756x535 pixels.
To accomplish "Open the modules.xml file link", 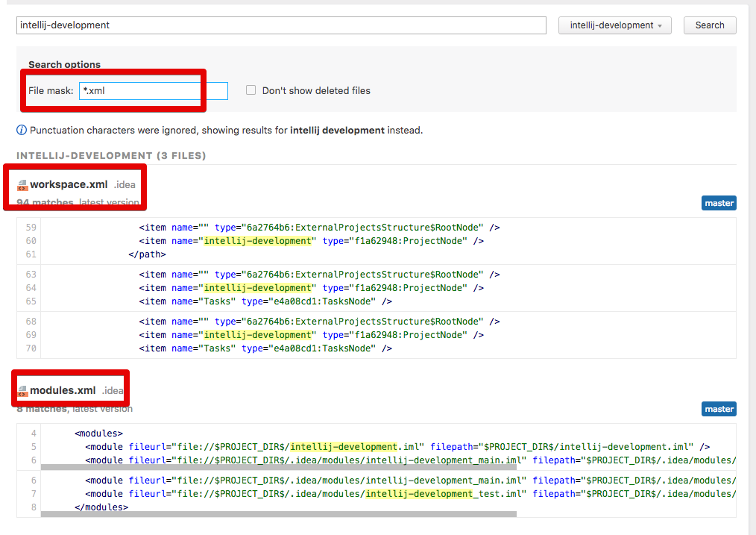I will pos(63,390).
